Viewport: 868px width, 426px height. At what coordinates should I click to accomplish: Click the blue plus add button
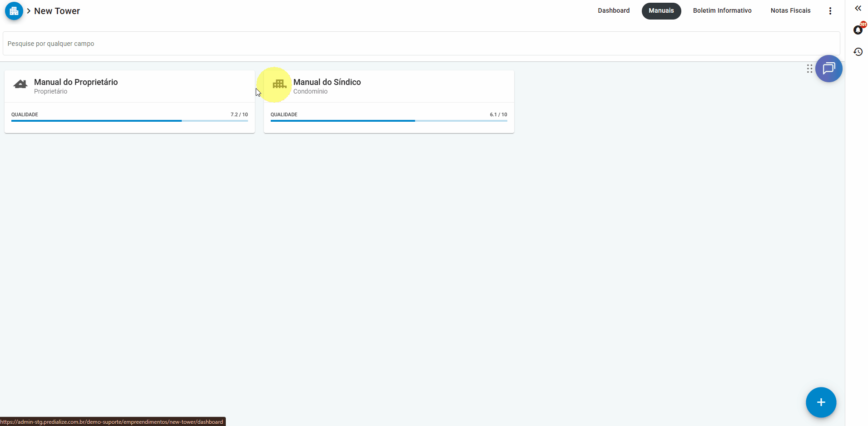pyautogui.click(x=821, y=402)
